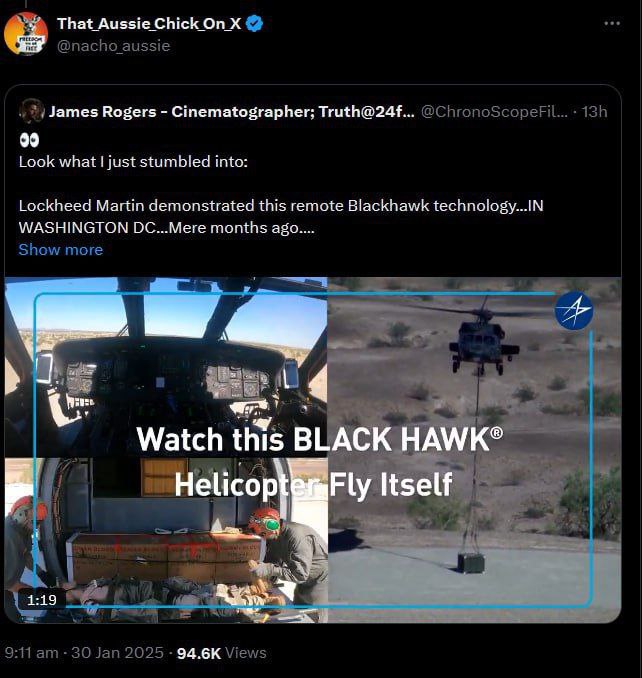Screen dimensions: 642x678
Task: Open the 9:11 am post timestamp
Action: tap(32, 652)
